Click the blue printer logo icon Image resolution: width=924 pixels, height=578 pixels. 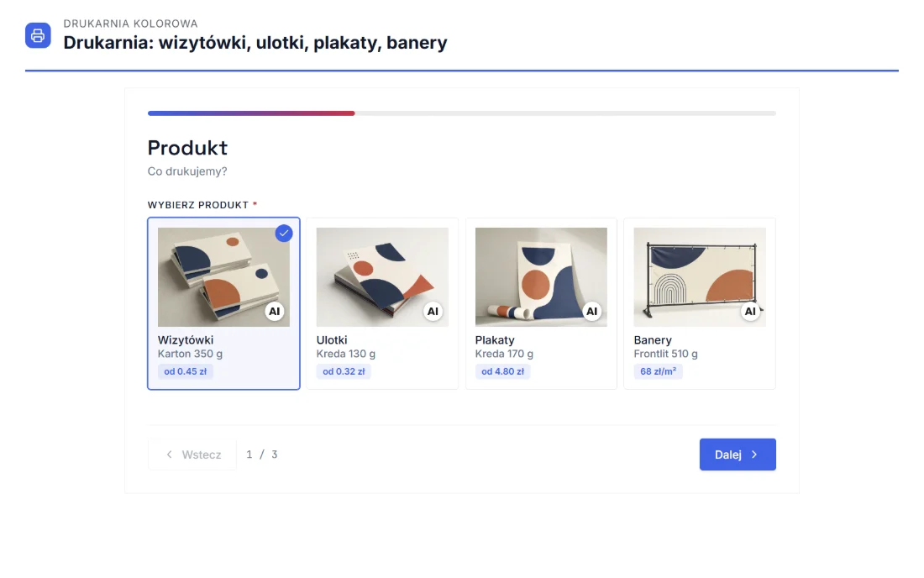[38, 35]
